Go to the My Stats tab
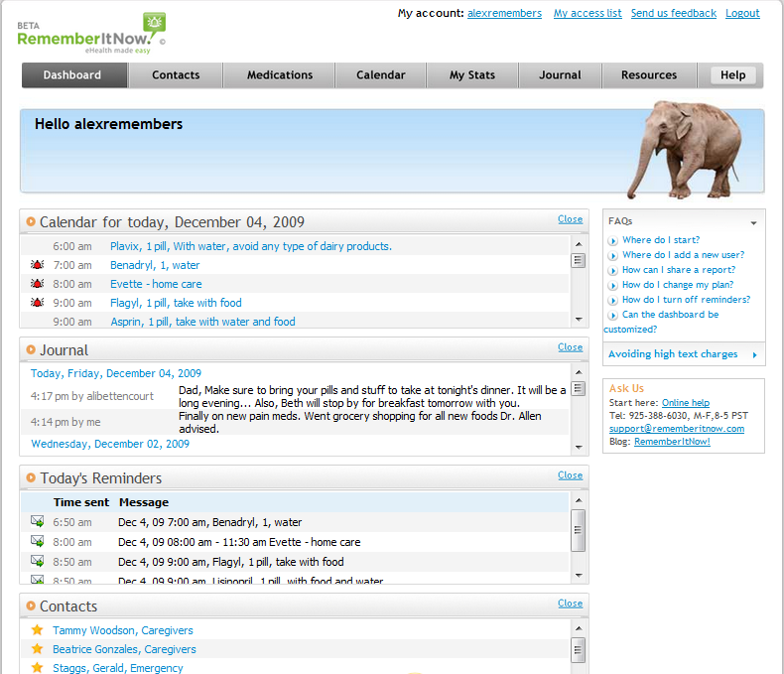 click(472, 75)
